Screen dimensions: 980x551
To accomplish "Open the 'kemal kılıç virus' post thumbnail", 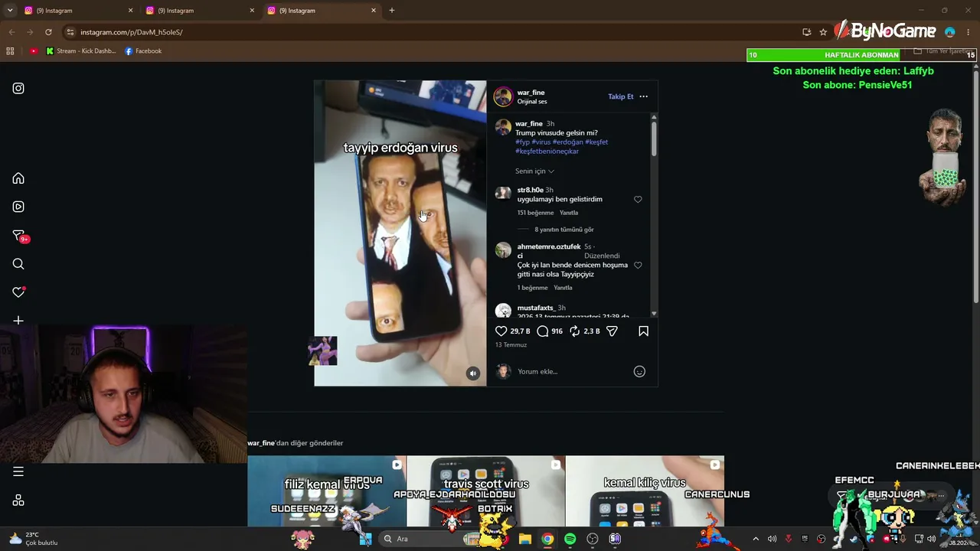I will [645, 491].
